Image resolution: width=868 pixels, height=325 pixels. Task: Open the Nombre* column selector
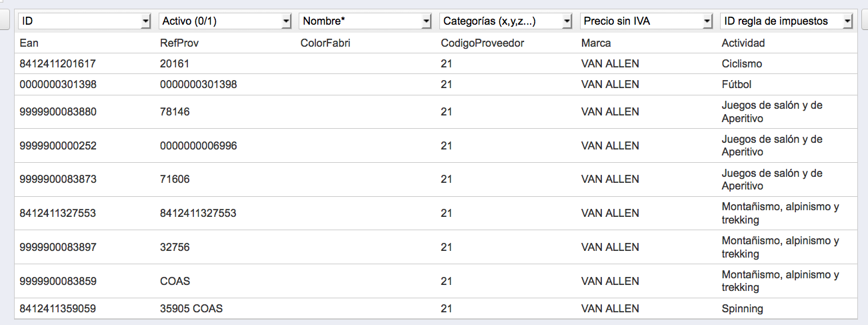(365, 21)
